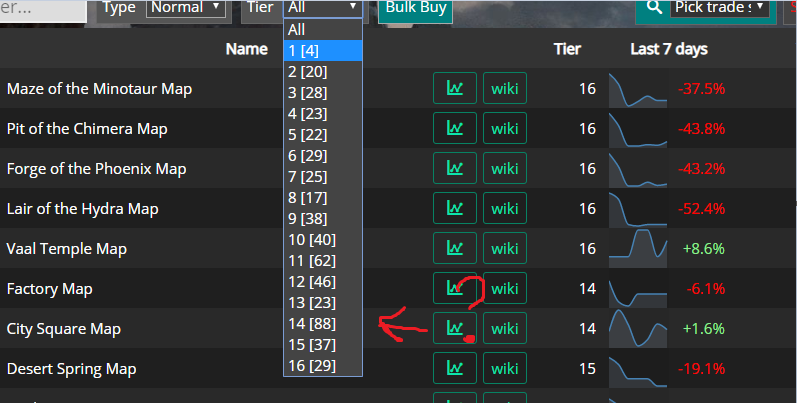
Task: Open wiki for Factory Map
Action: click(x=505, y=288)
